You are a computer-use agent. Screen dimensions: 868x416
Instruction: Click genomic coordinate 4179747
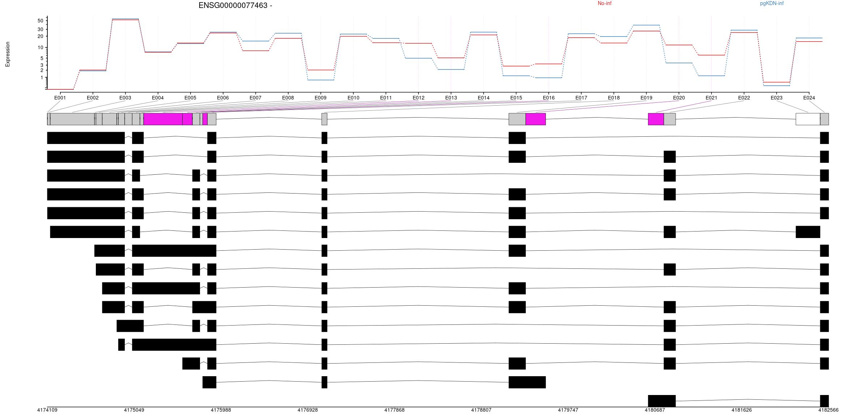click(x=568, y=410)
